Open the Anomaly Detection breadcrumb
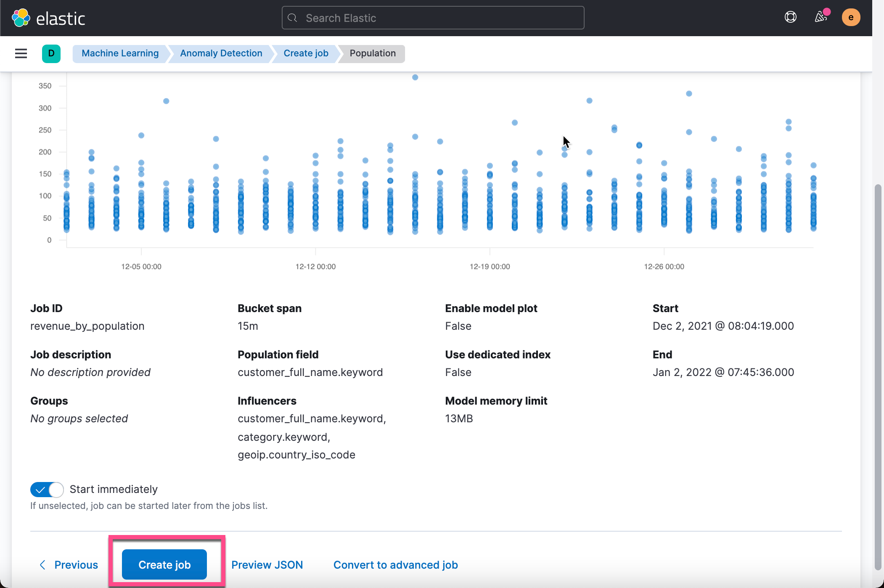Viewport: 884px width, 588px height. (x=221, y=53)
